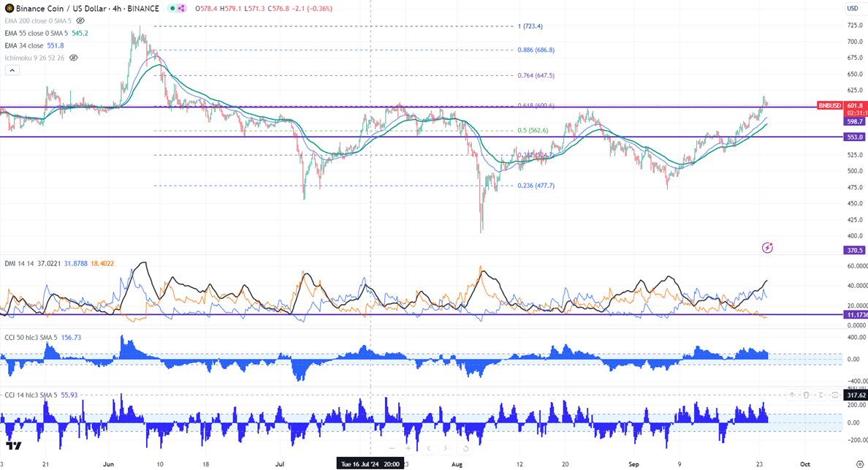Click the Fibonacci 0.5 (562.6) level label
The image size is (868, 470).
tap(533, 131)
